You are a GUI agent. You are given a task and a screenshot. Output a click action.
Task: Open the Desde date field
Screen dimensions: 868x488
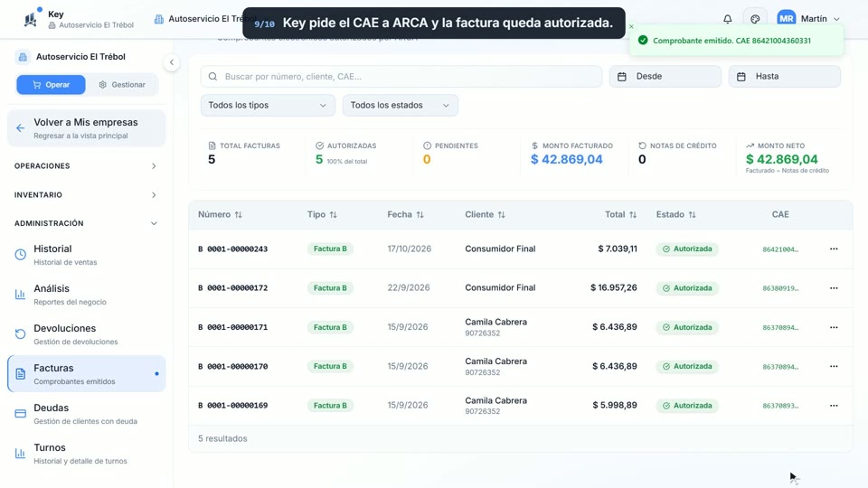pyautogui.click(x=665, y=76)
